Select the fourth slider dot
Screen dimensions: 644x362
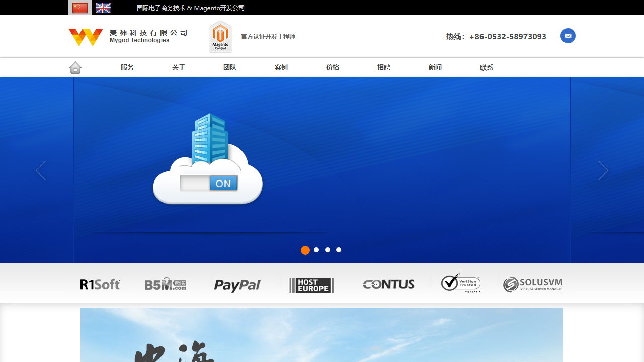pyautogui.click(x=339, y=250)
